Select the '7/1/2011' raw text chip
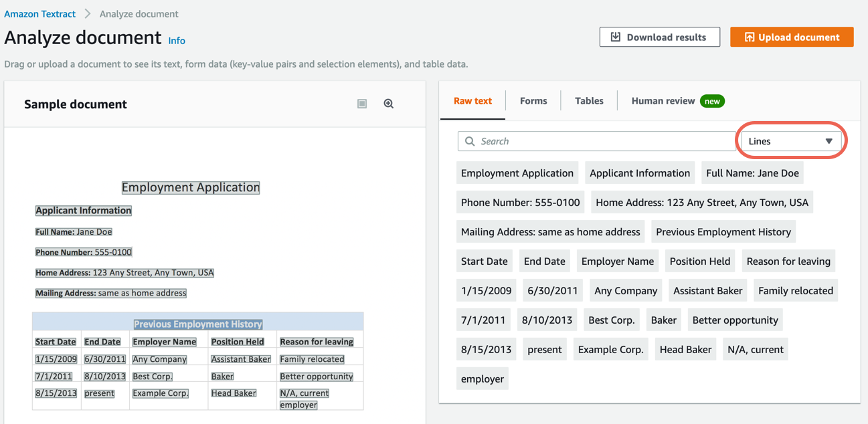Viewport: 868px width, 424px height. pos(483,320)
